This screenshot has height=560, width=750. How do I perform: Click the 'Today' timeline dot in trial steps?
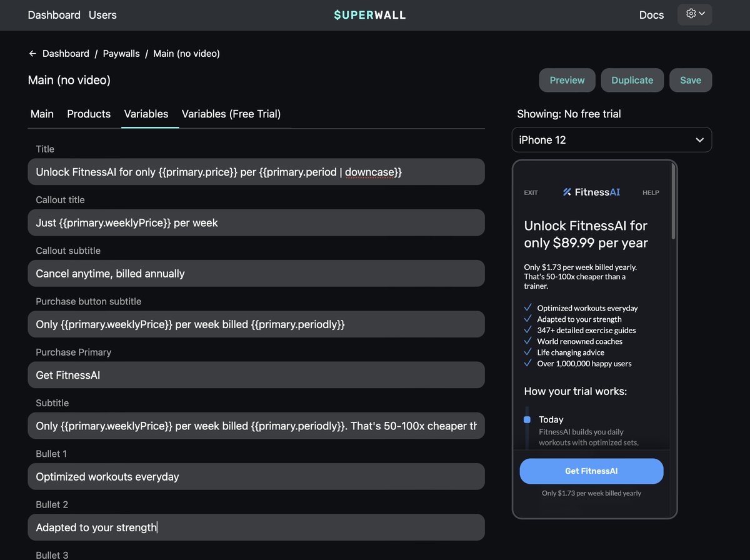coord(526,419)
